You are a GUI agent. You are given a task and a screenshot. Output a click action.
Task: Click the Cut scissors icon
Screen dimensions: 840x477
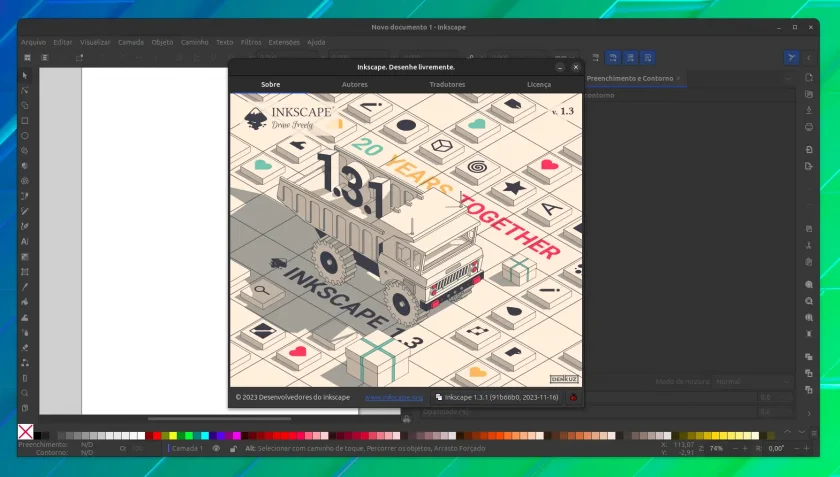coord(809,245)
